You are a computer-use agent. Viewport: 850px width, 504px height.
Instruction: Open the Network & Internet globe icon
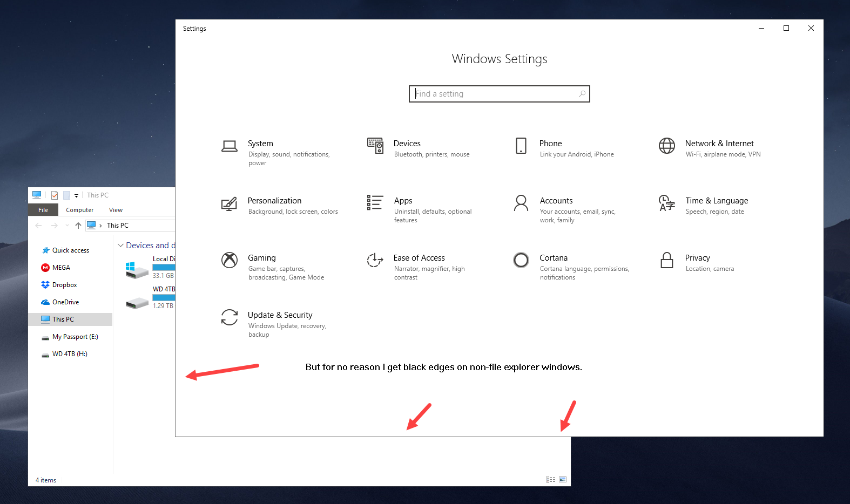[x=667, y=146]
